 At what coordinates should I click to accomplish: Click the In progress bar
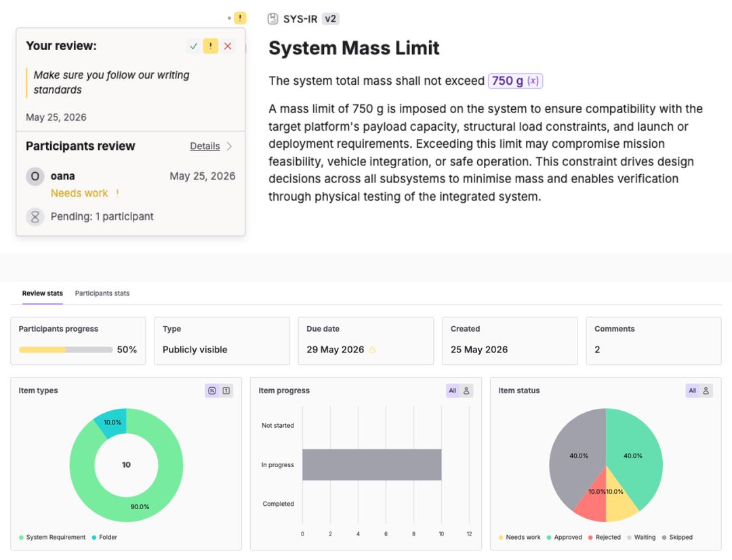click(371, 464)
